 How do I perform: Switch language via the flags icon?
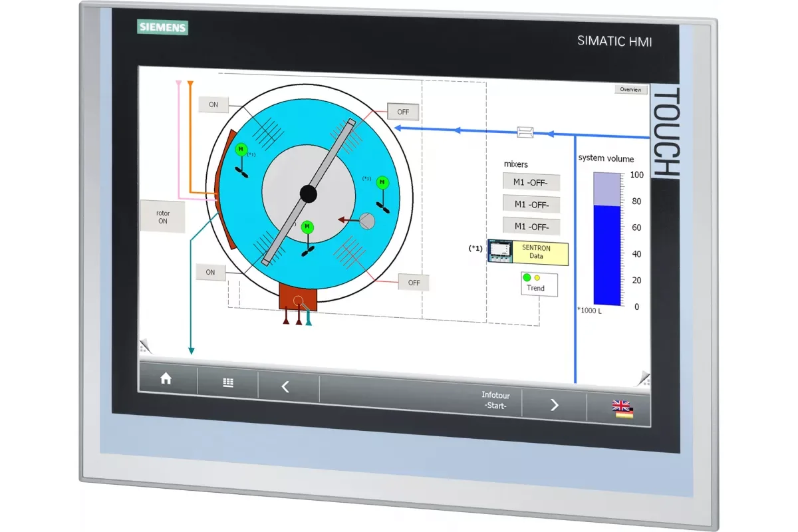[623, 409]
